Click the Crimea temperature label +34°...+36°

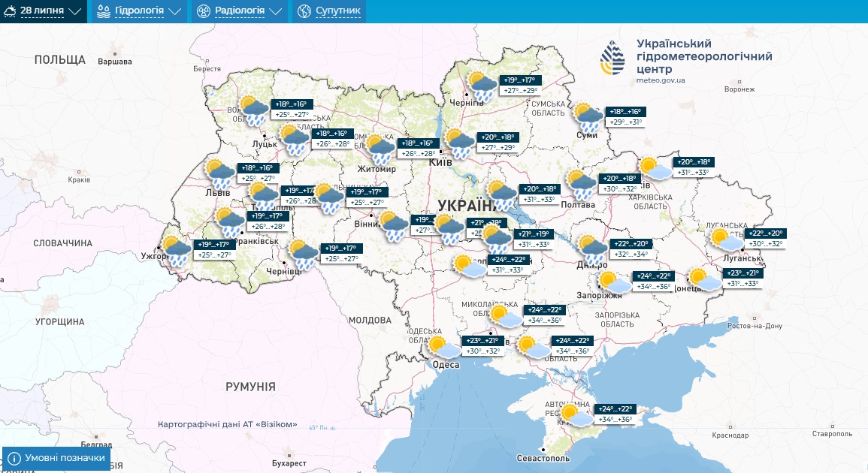coord(615,419)
